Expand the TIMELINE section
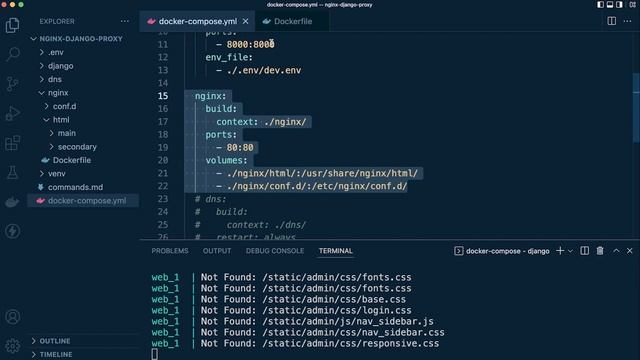Viewport: 640px width, 360px height. pyautogui.click(x=56, y=354)
